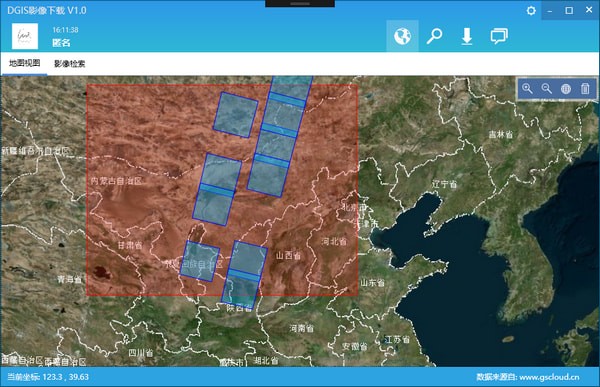Open the magnifier image search icon in header

point(434,36)
